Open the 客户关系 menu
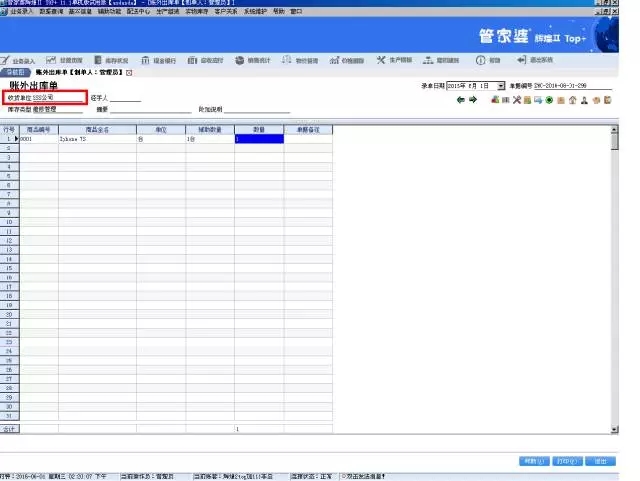The height and width of the screenshot is (481, 640). tap(226, 11)
